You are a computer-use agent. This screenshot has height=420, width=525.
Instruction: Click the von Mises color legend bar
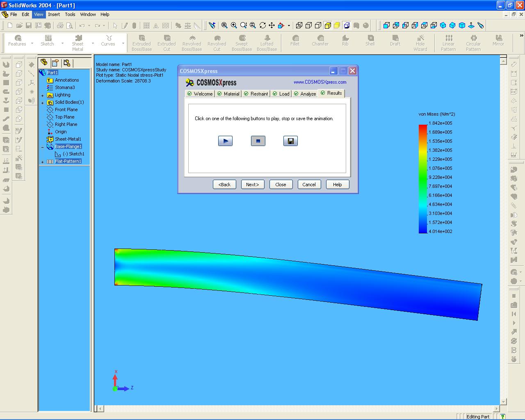pyautogui.click(x=422, y=178)
